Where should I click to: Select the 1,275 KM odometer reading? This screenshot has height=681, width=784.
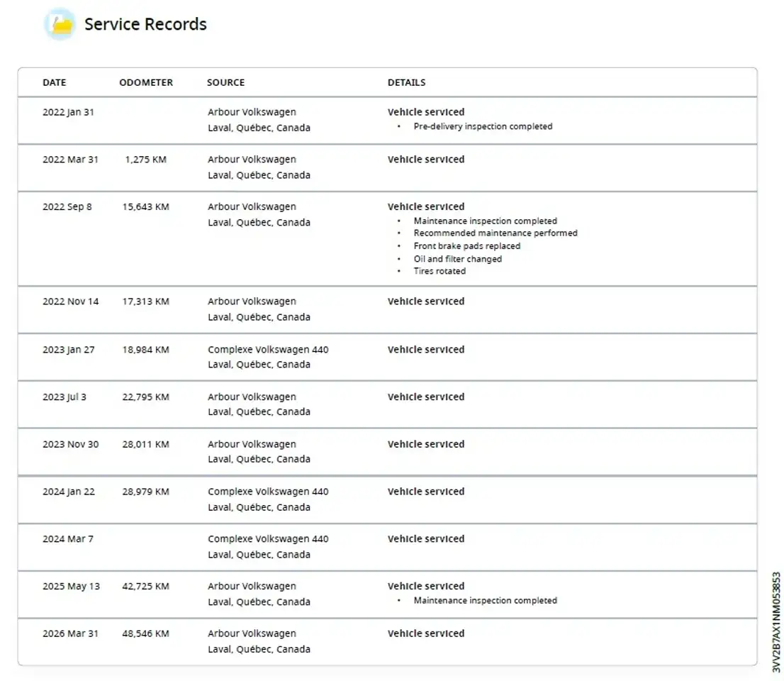145,160
